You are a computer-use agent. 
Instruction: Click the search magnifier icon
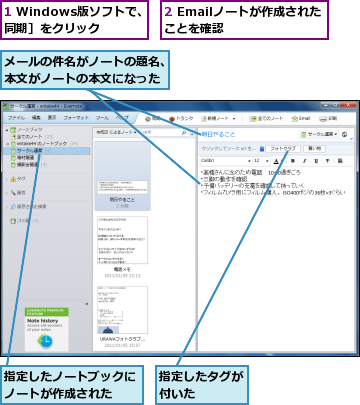(x=184, y=132)
